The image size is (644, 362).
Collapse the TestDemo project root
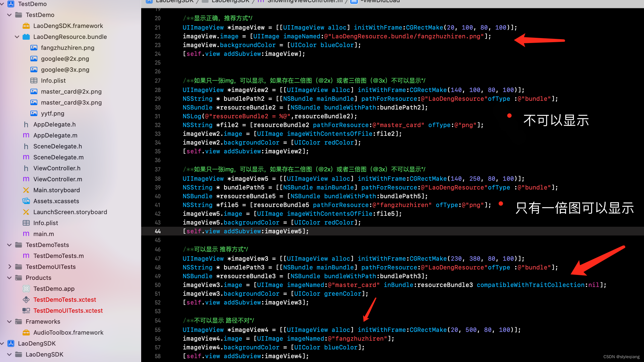pos(2,4)
